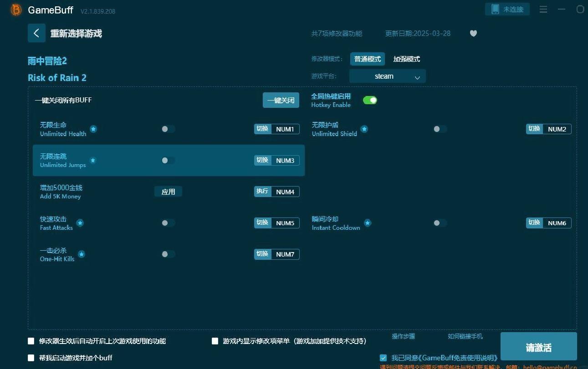This screenshot has height=369, width=588.
Task: Click NUM2 hotkey field
Action: pyautogui.click(x=557, y=129)
